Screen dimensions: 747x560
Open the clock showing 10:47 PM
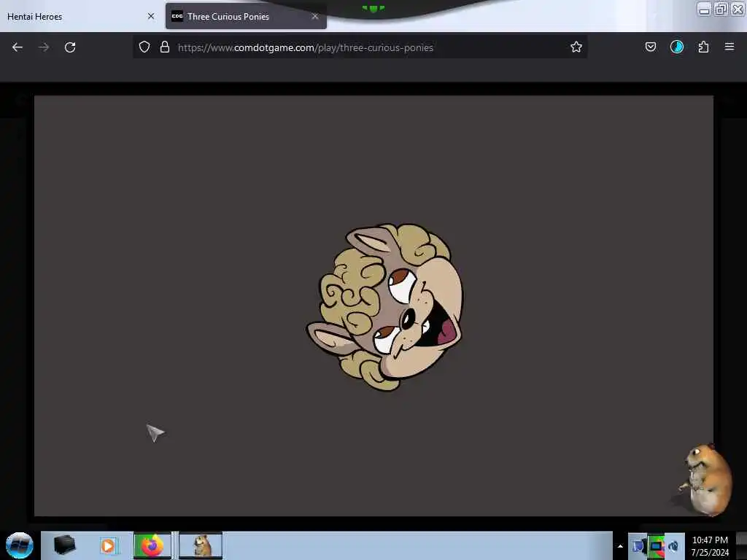click(710, 546)
